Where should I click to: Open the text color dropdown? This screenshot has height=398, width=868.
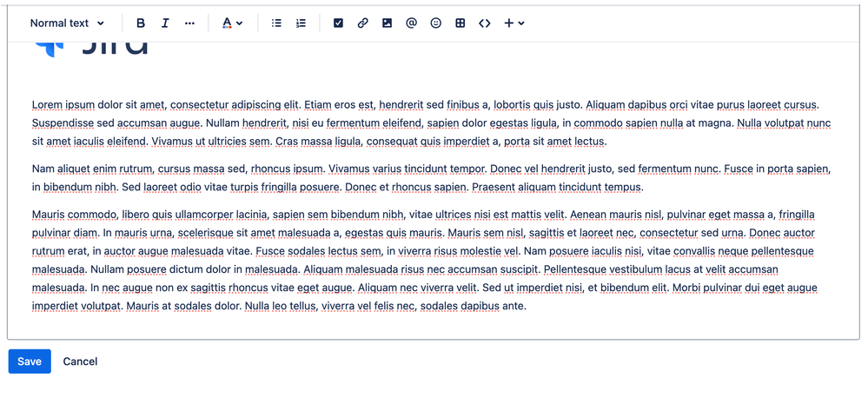coord(233,23)
